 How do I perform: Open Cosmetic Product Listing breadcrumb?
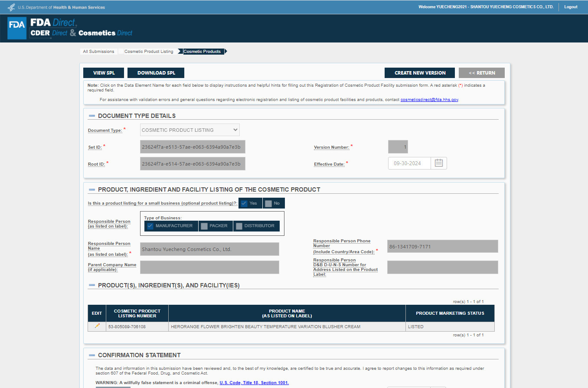pyautogui.click(x=149, y=52)
